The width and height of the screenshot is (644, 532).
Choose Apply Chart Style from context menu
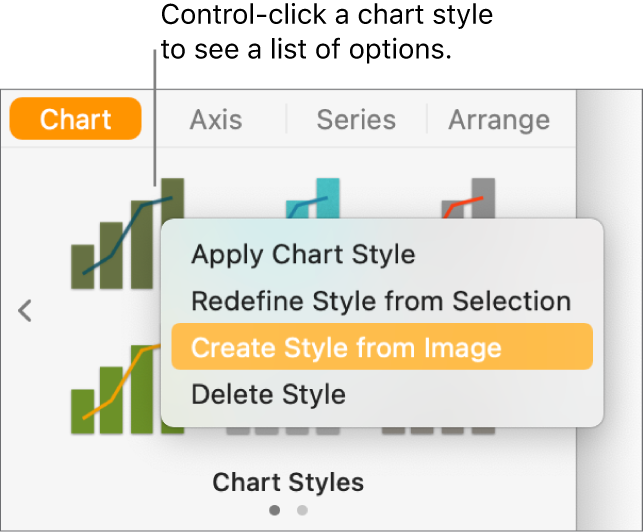tap(303, 254)
